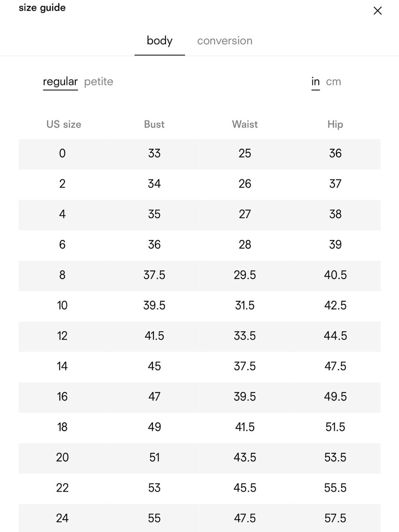Close the size guide with the X icon
Screen dimensions: 399x532
point(377,11)
